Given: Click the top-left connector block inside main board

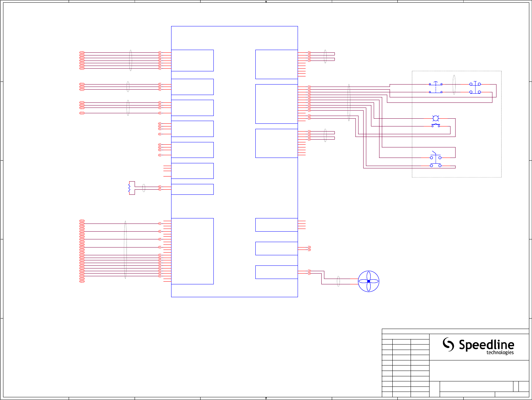Looking at the screenshot, I should 192,61.
